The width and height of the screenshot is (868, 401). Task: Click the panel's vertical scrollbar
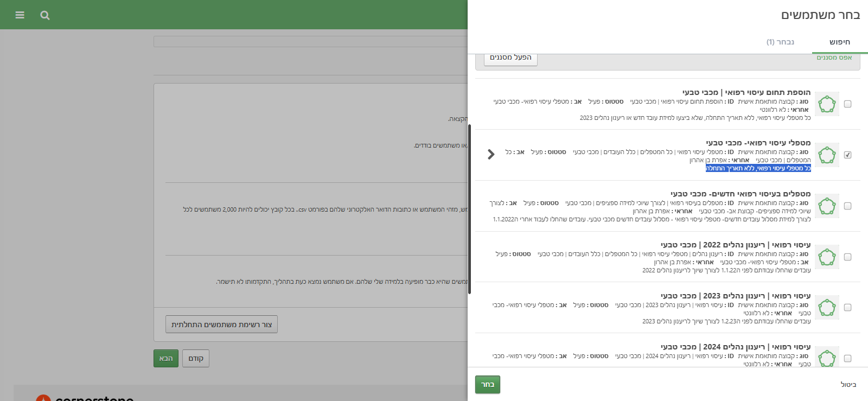click(x=469, y=209)
